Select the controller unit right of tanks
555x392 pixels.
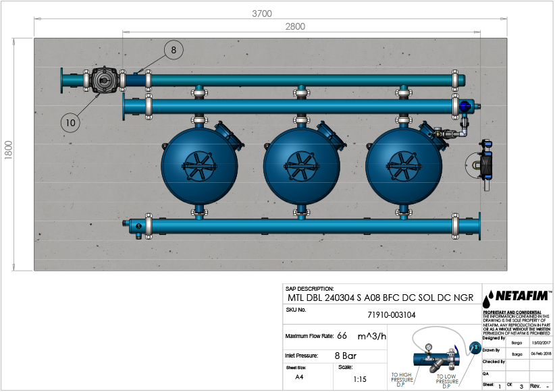(x=483, y=162)
